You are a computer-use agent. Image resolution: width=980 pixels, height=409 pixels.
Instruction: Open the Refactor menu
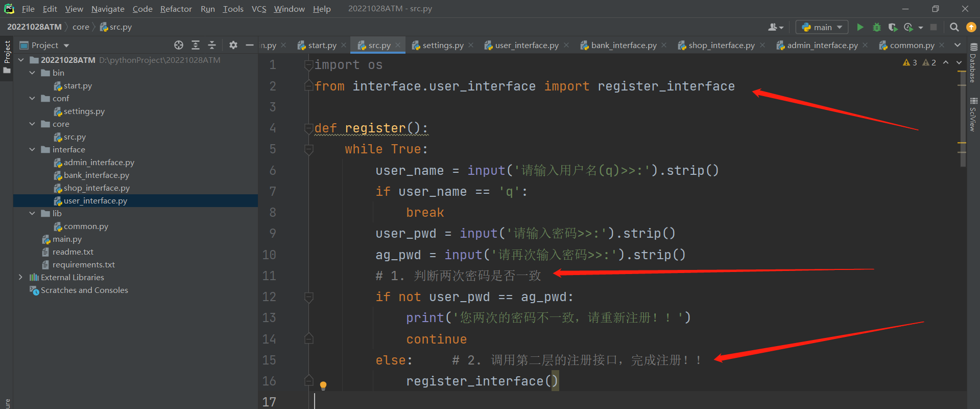tap(176, 9)
